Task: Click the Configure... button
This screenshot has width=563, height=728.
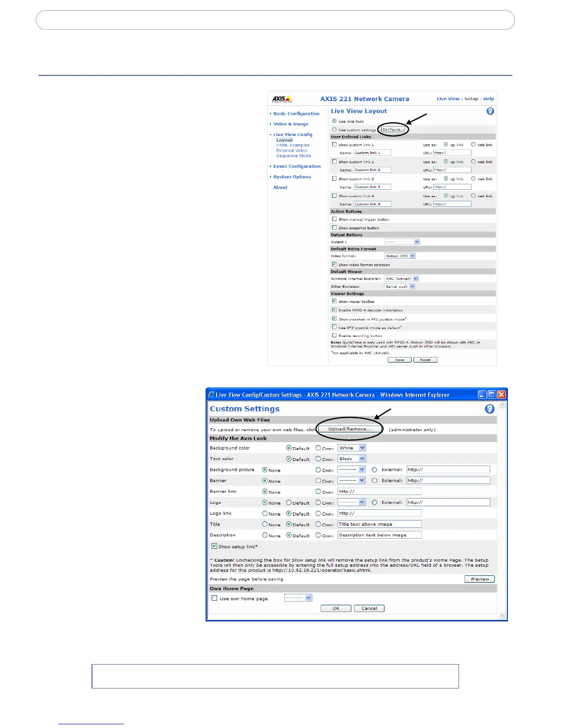Action: tap(393, 130)
